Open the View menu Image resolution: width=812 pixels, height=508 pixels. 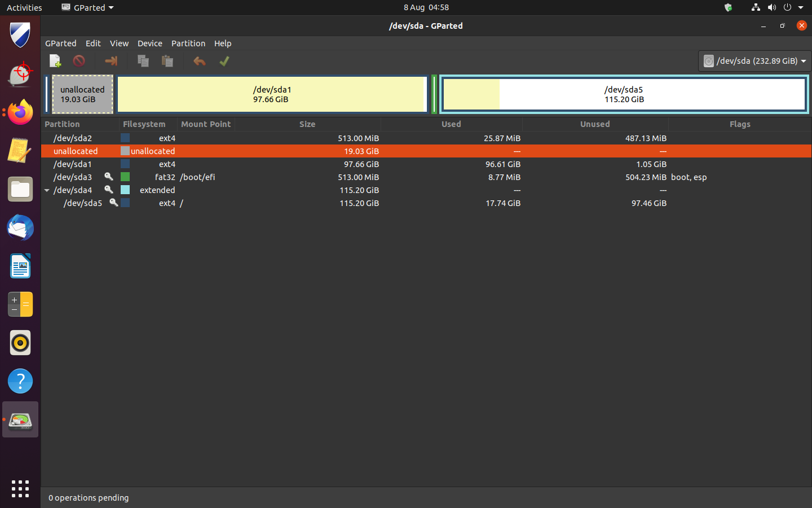119,43
